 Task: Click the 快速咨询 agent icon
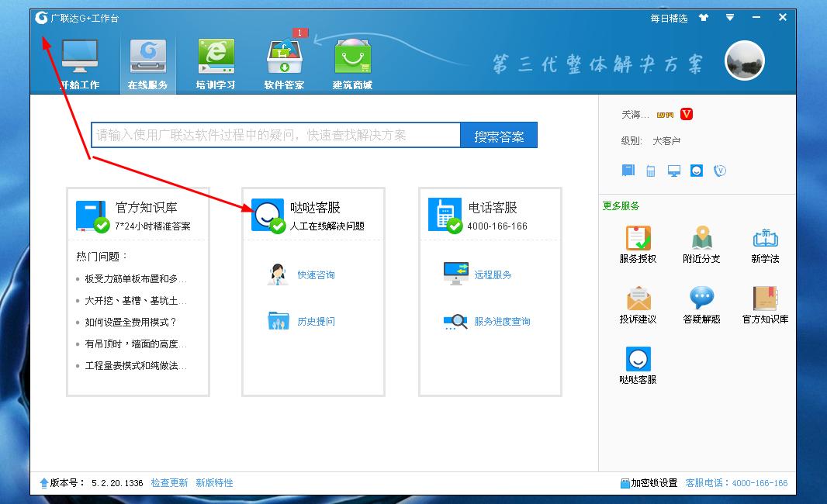click(278, 274)
